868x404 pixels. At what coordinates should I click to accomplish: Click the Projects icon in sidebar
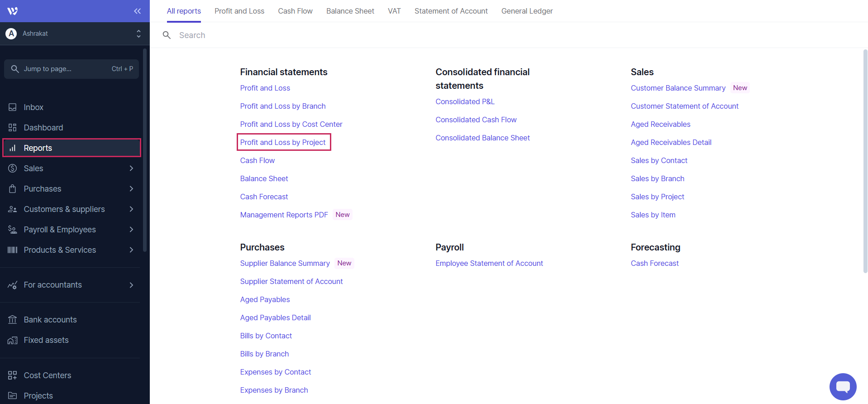tap(13, 396)
